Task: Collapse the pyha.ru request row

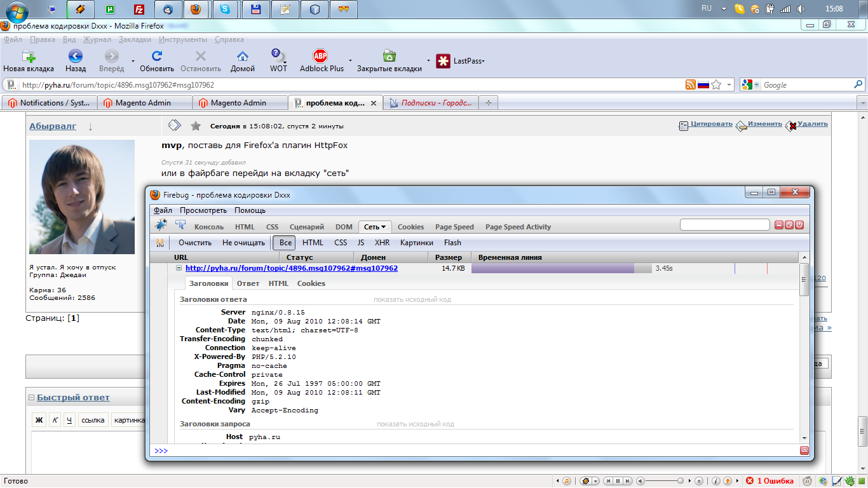Action: click(x=179, y=268)
